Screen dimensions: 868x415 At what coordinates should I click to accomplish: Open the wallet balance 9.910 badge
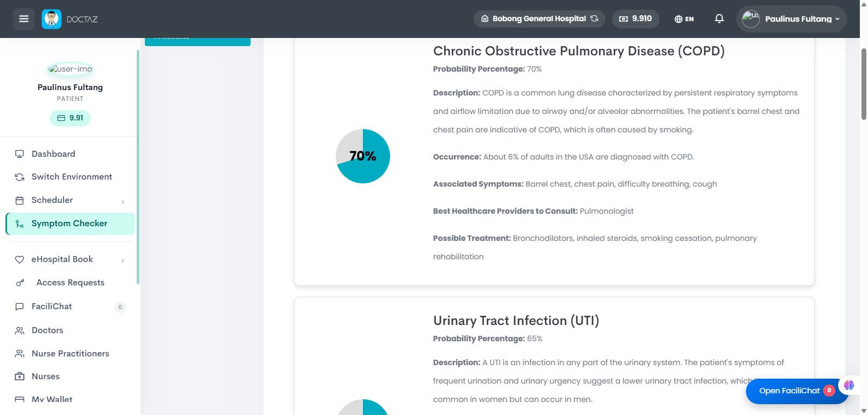click(636, 18)
